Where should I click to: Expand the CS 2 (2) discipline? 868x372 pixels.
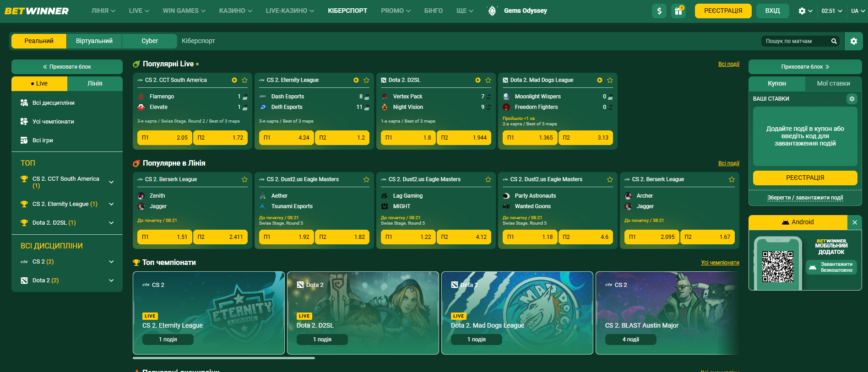click(x=111, y=262)
